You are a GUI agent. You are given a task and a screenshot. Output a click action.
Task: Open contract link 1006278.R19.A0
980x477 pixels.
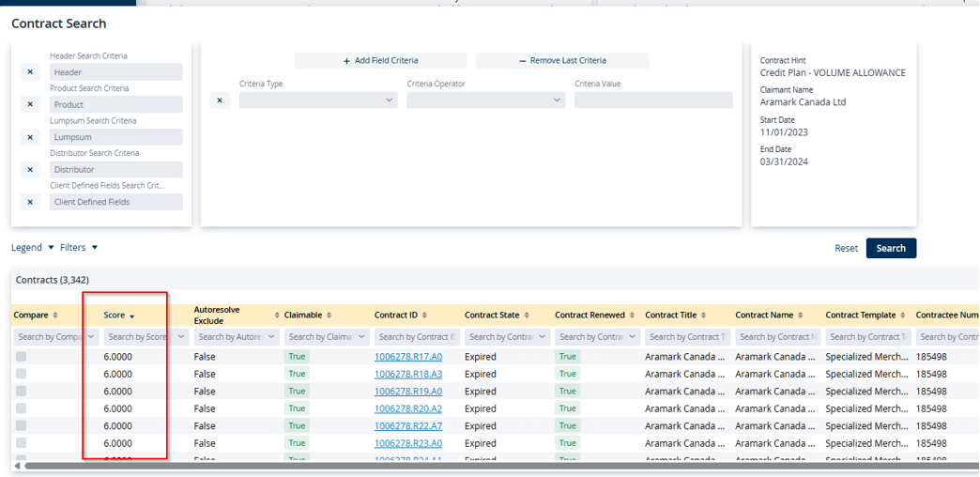408,392
